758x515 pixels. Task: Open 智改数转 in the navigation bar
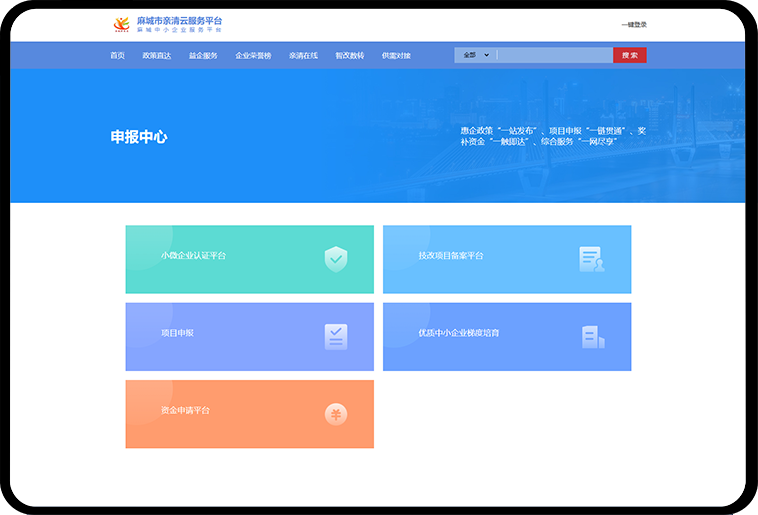(350, 56)
